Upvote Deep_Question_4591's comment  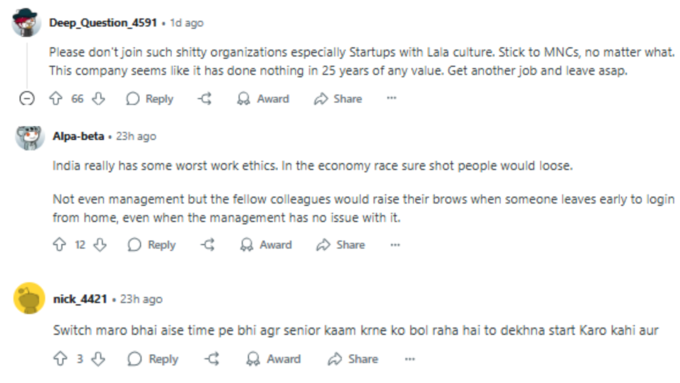point(56,98)
